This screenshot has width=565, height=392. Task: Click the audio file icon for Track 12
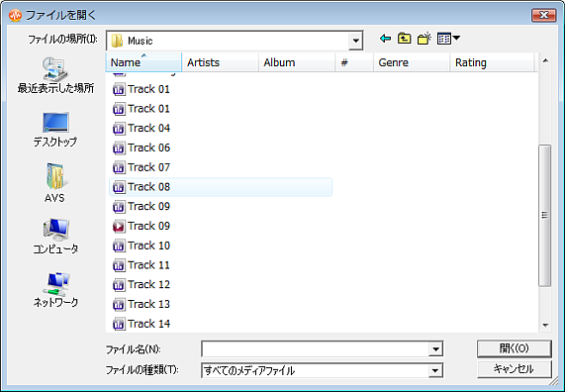119,285
